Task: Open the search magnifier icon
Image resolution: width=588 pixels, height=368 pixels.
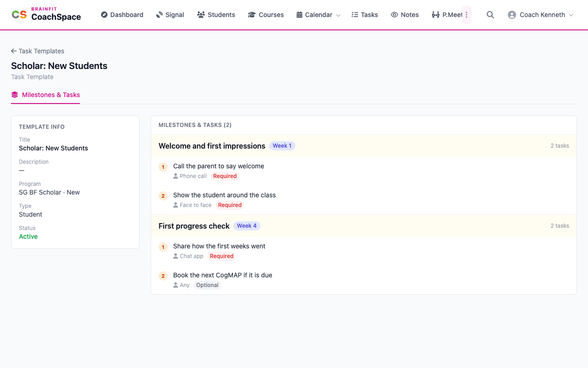Action: point(490,15)
